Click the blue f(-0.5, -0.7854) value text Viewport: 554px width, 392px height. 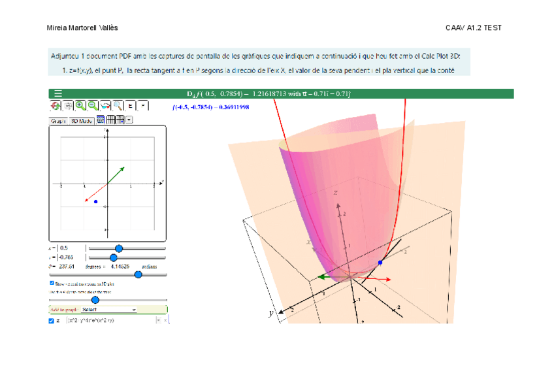pos(211,107)
